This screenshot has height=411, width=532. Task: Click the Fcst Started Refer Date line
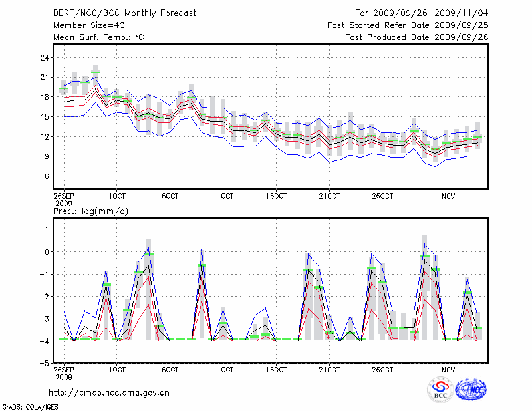408,25
